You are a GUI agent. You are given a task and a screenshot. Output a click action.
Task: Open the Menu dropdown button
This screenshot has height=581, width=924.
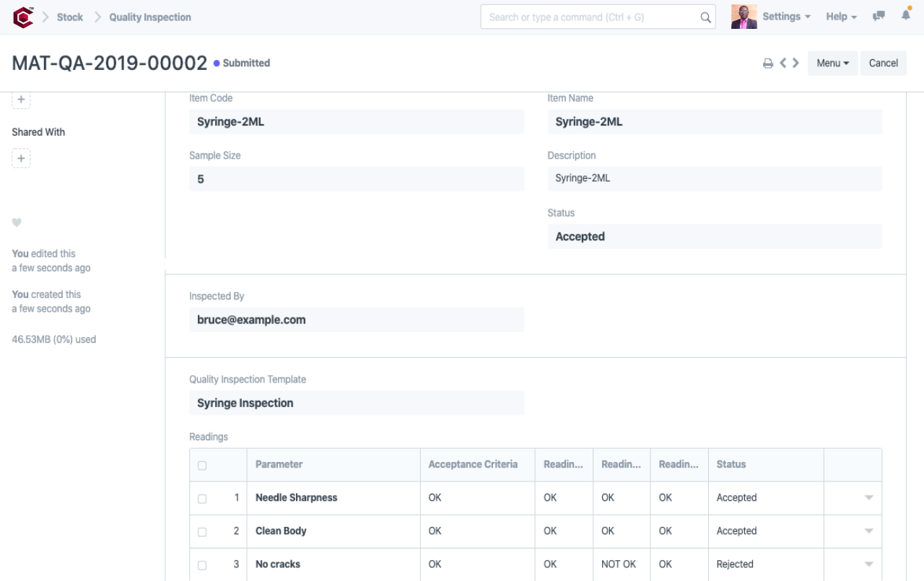coord(832,64)
